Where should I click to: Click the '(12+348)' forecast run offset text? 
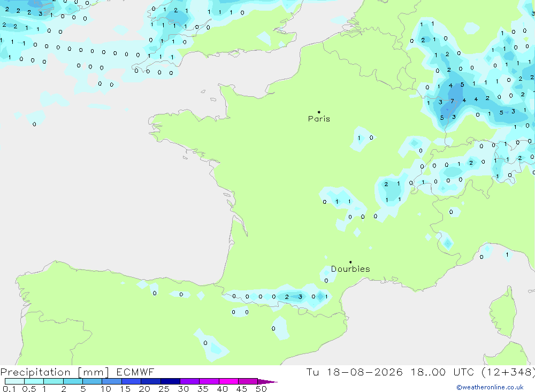[x=508, y=372]
